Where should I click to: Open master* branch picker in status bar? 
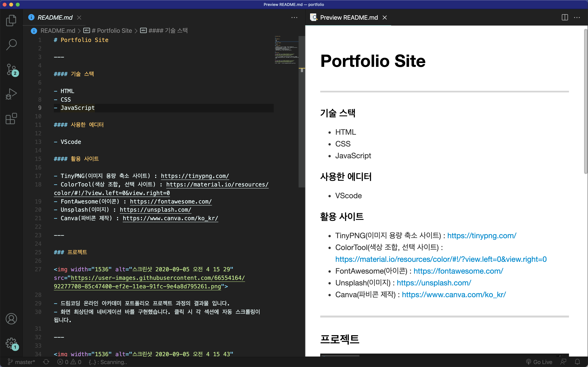tap(22, 362)
